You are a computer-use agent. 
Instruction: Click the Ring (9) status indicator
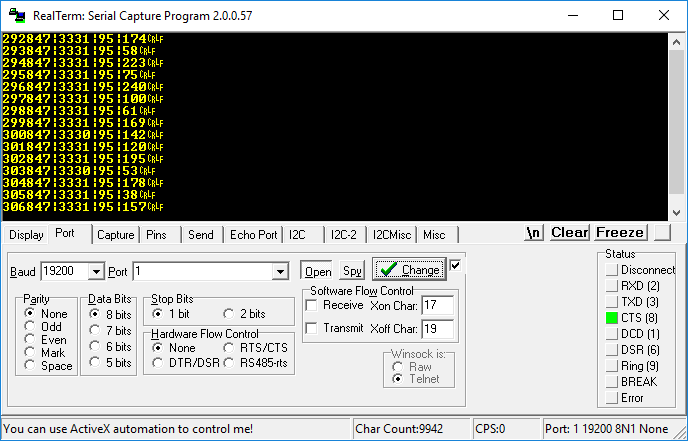[x=612, y=366]
